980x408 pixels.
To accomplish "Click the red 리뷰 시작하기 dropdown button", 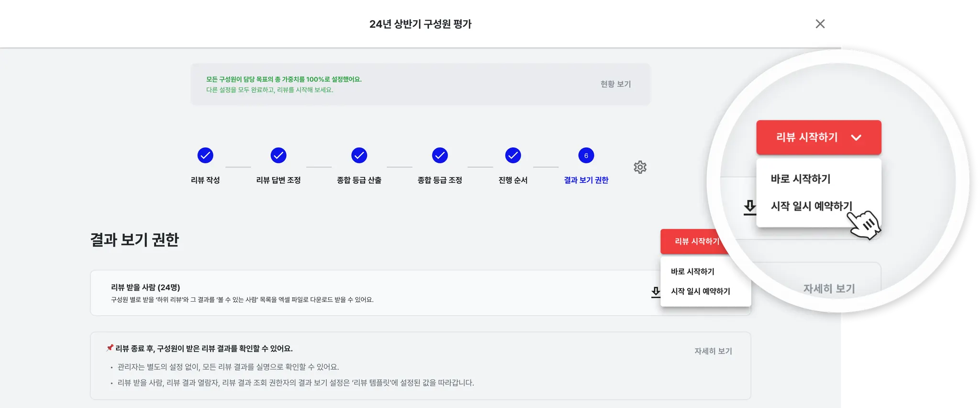I will pyautogui.click(x=695, y=241).
